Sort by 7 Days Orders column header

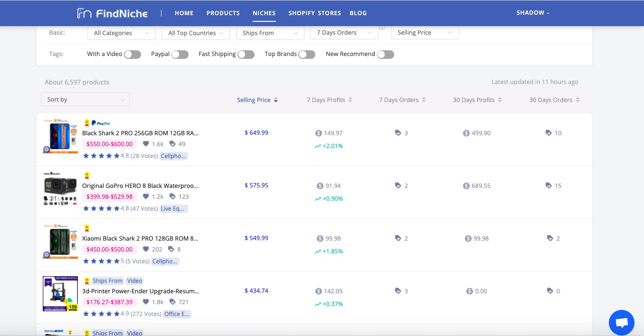403,100
